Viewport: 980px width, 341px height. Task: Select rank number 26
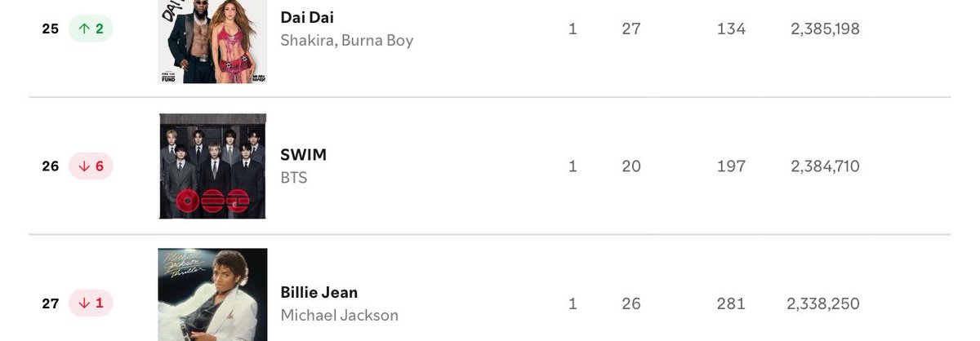click(51, 166)
